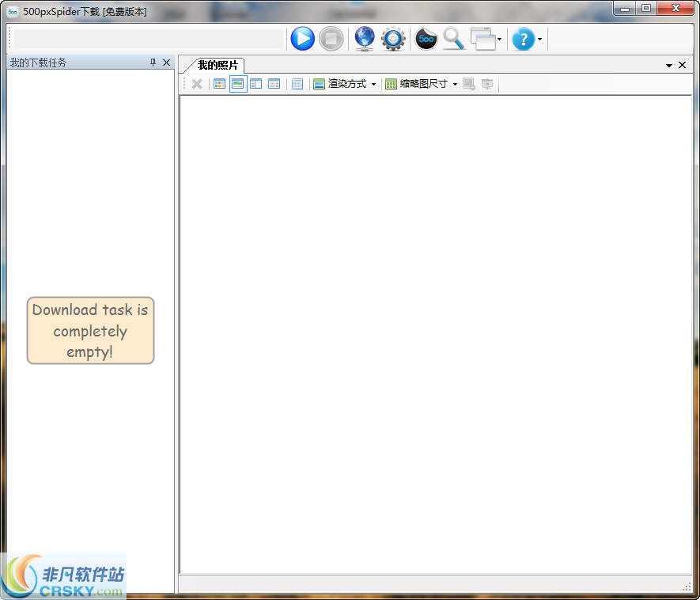
Task: Start download with the blue play button
Action: click(x=302, y=39)
